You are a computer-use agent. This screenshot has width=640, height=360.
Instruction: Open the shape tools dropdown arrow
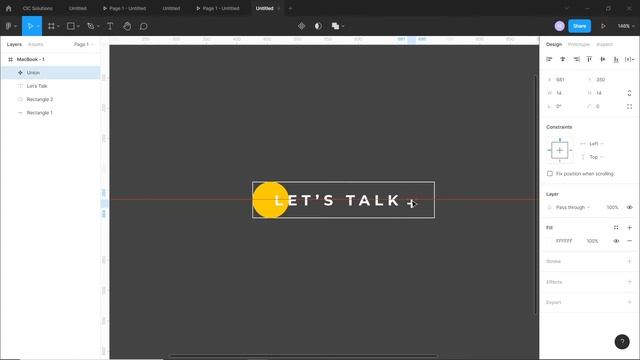click(x=78, y=27)
